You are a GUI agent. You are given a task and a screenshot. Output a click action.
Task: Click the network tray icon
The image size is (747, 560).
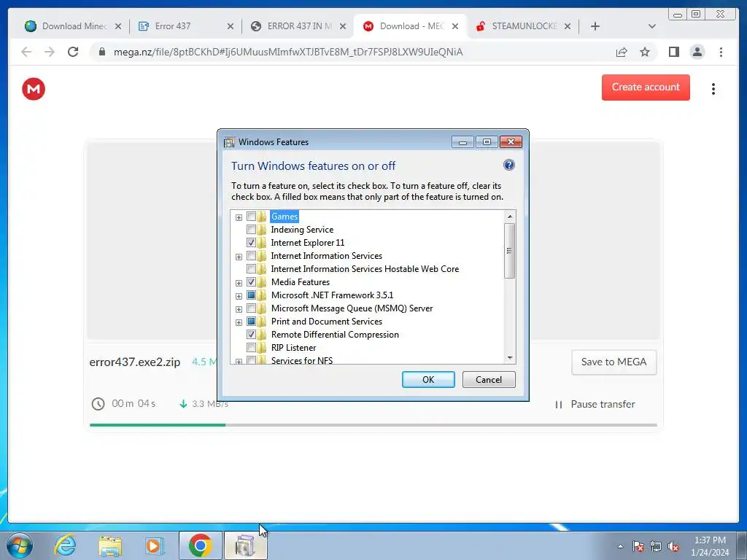656,546
